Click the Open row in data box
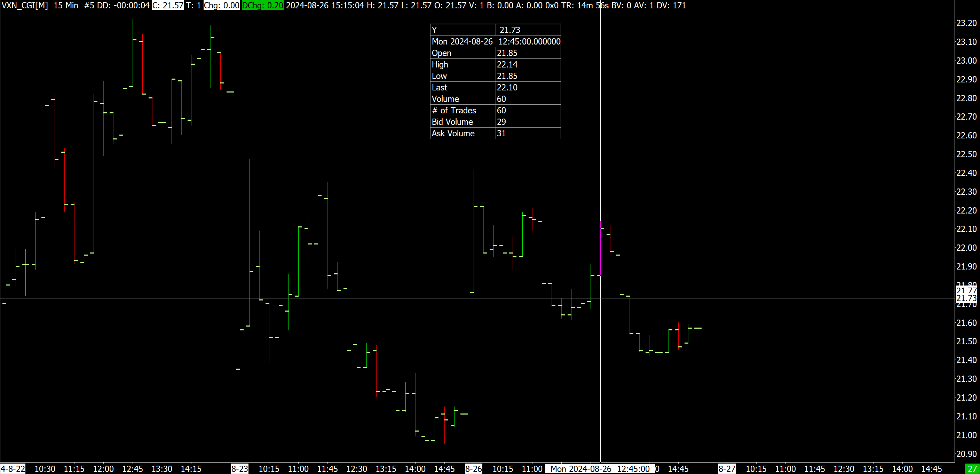Viewport: 980px width, 474px height. click(x=495, y=53)
